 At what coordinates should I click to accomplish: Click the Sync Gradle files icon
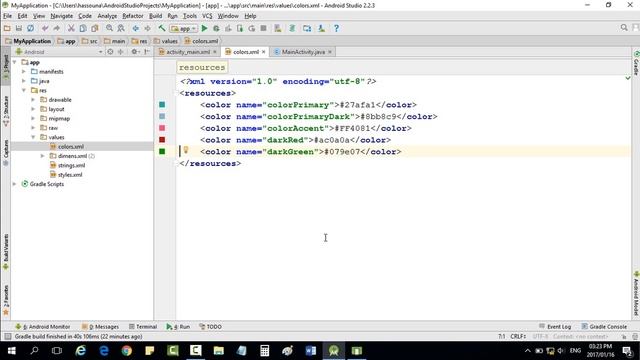292,28
